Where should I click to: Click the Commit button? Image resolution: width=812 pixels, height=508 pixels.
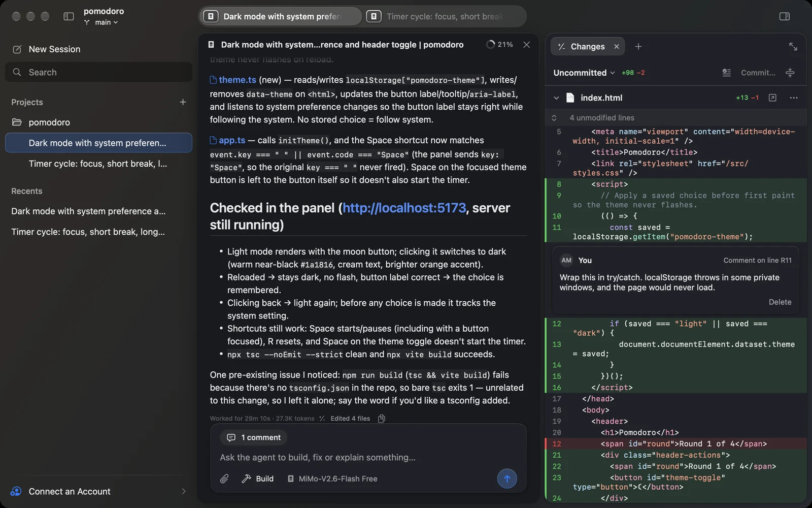(x=758, y=73)
